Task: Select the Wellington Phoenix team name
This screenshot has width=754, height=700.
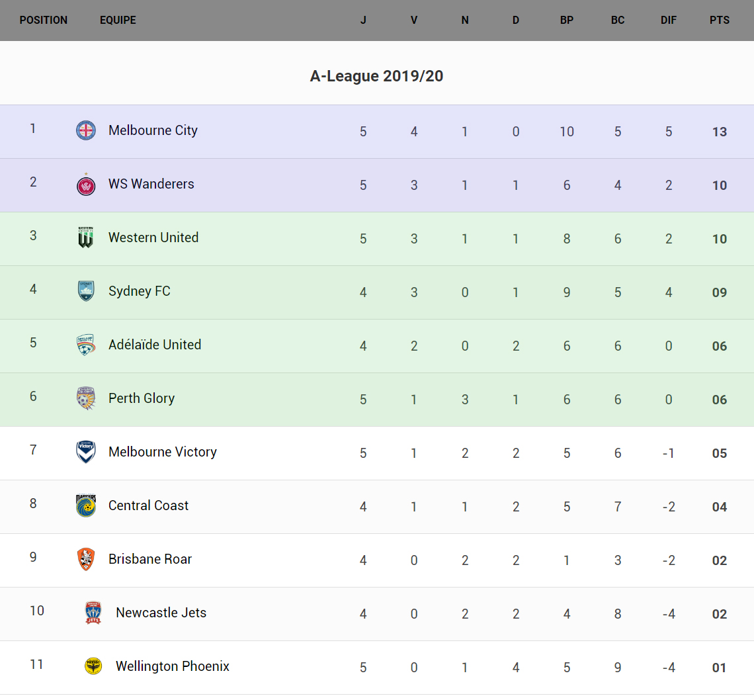Action: click(173, 666)
